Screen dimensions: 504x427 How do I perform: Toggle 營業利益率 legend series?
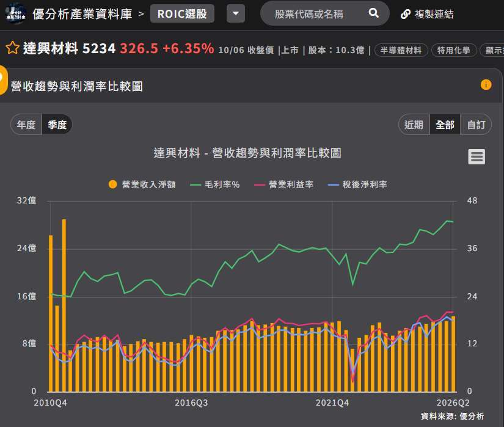pyautogui.click(x=284, y=184)
